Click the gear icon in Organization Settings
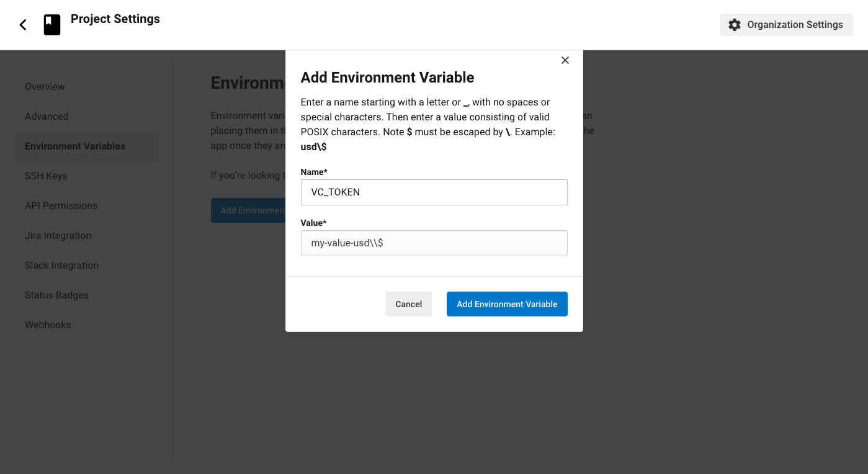 [735, 25]
